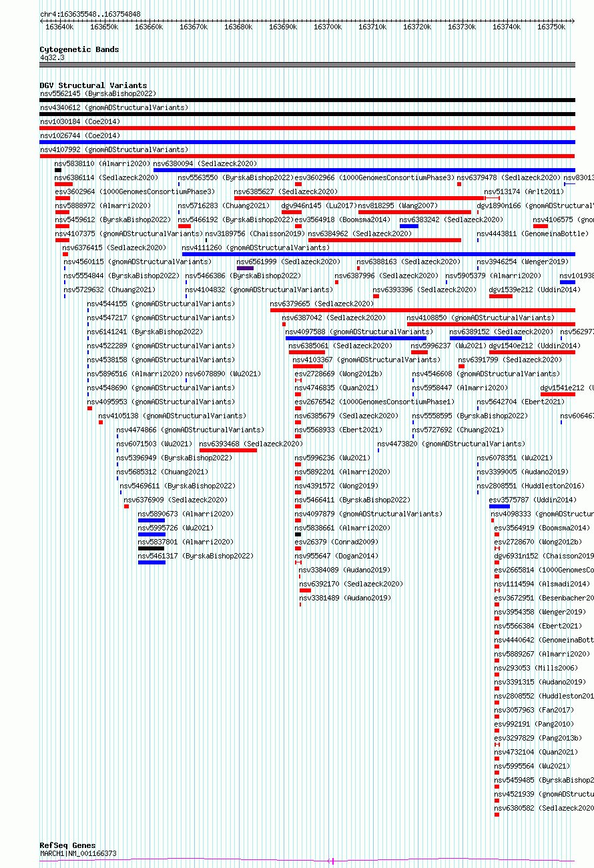Click the nsv6385627 (Sedlazeck2020) label
Image resolution: width=594 pixels, height=868 pixels.
(286, 191)
